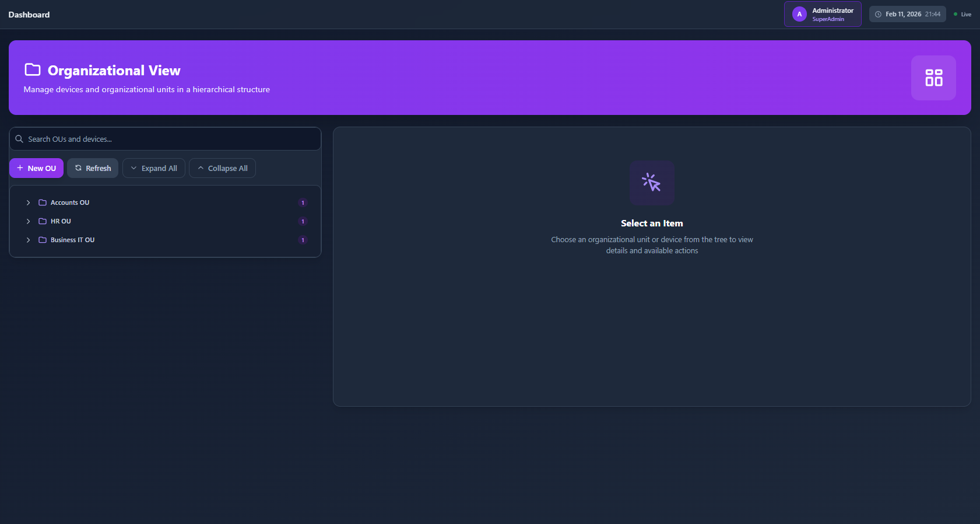Click the grid layout icon in banner
Image resolution: width=980 pixels, height=524 pixels.
point(933,78)
